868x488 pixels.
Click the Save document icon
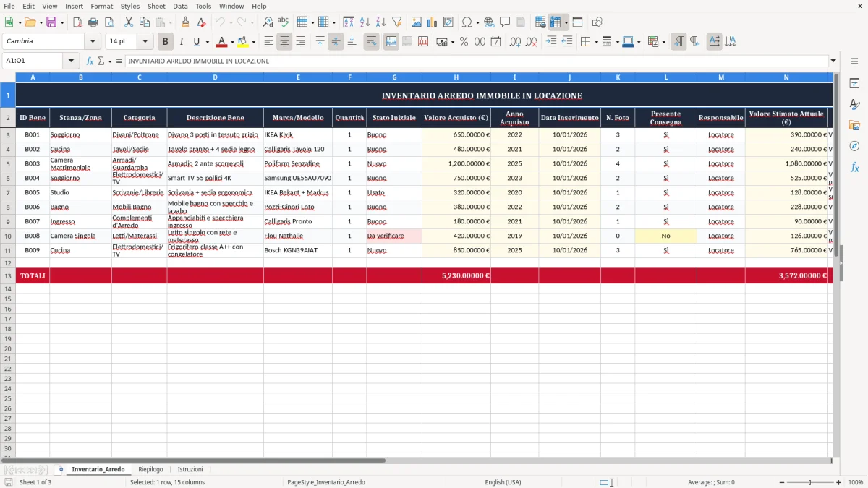(51, 22)
